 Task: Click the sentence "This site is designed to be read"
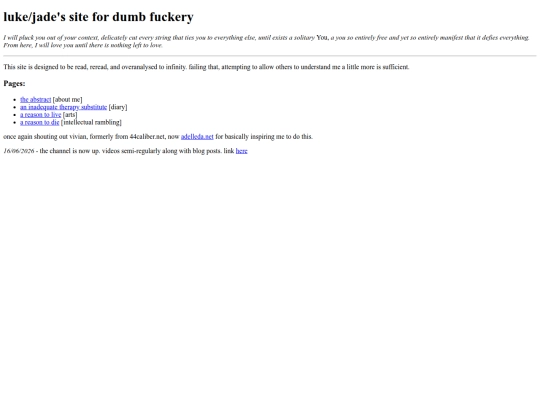point(206,67)
